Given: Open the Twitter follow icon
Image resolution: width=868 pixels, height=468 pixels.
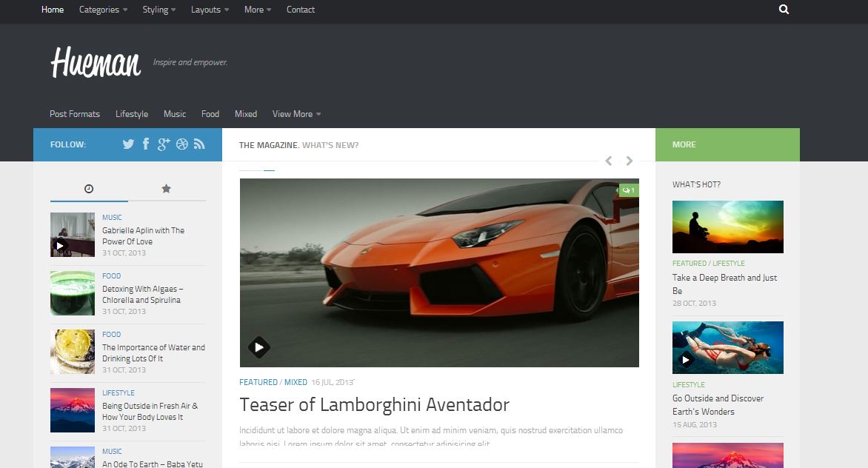Looking at the screenshot, I should click(128, 144).
